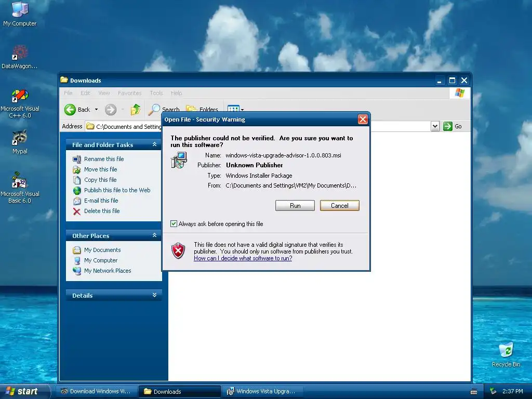Screen dimensions: 532x399
Task: Click file name windows-vista-upgrade-advisor-1.0.0.803.msi
Action: 283,155
